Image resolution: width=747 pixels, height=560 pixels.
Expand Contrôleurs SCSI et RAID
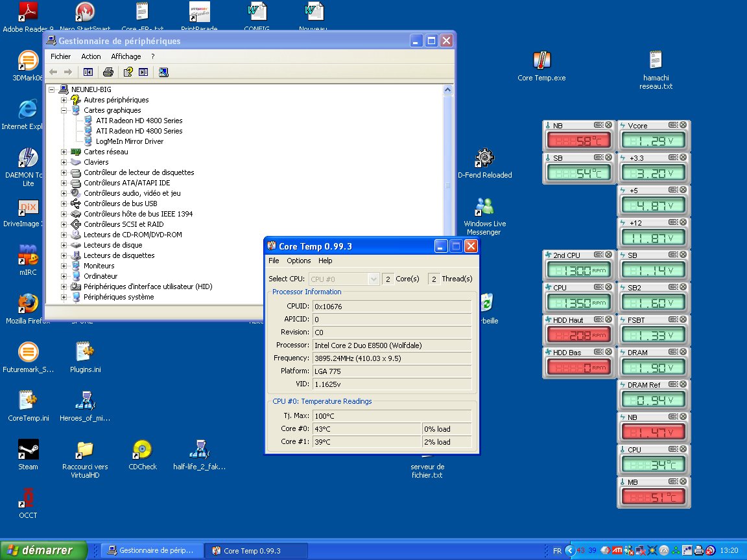pyautogui.click(x=64, y=224)
